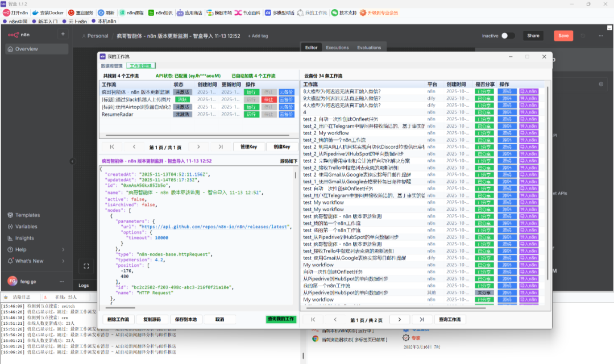Expand the What's New submenu

(x=63, y=261)
